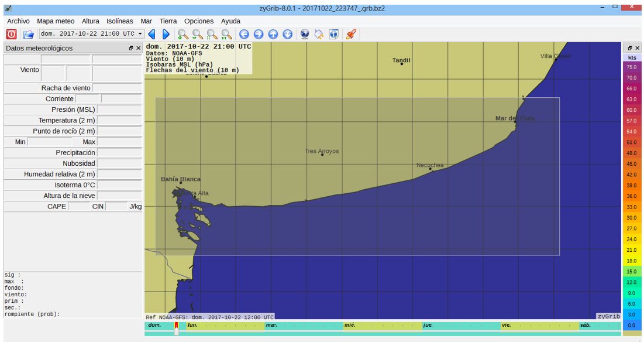
Task: Float the kts color scale panel
Action: click(629, 48)
